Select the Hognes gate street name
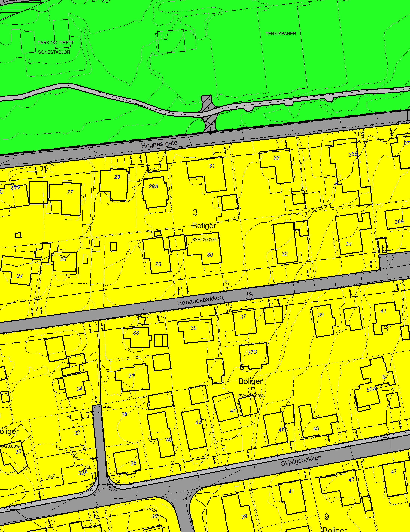The width and height of the screenshot is (410, 532). point(159,144)
